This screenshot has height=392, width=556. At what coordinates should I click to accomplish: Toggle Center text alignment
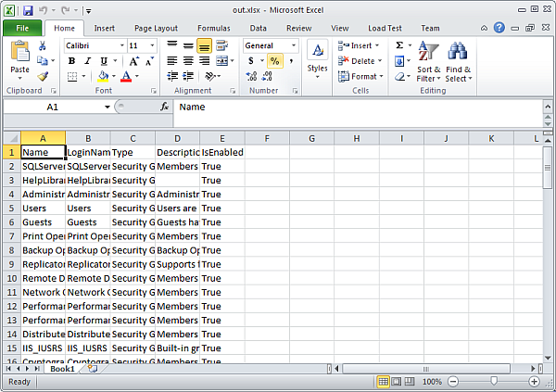[x=188, y=60]
